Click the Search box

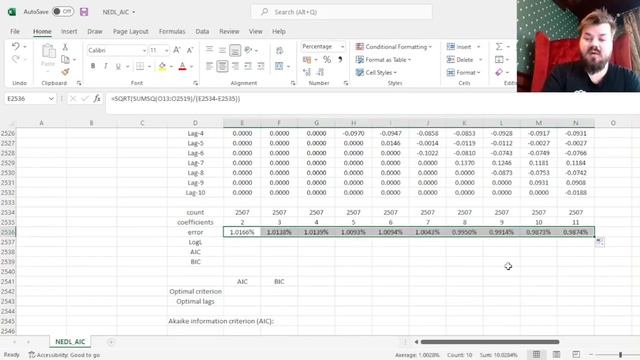(x=342, y=12)
